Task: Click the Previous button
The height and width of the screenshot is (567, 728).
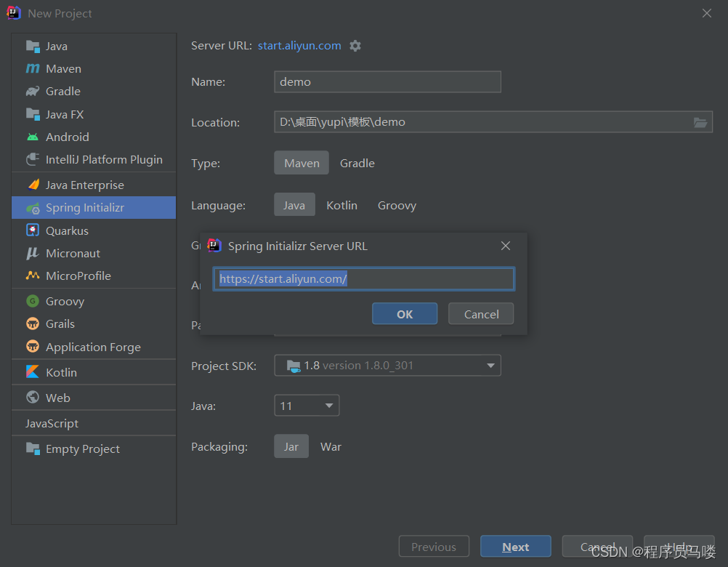Action: (434, 547)
